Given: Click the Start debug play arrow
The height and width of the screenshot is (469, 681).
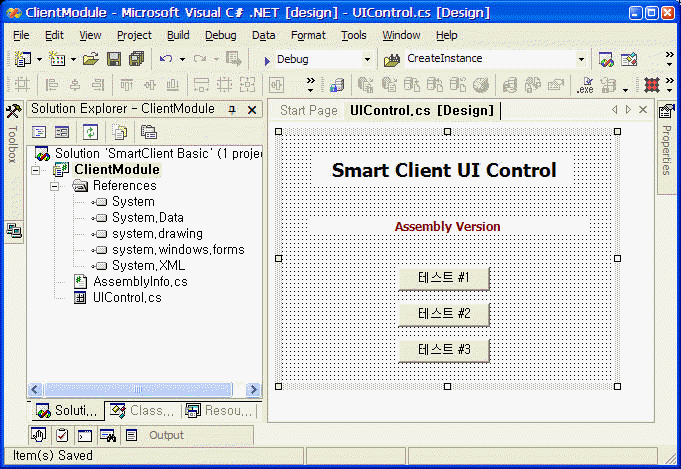Looking at the screenshot, I should (267, 61).
